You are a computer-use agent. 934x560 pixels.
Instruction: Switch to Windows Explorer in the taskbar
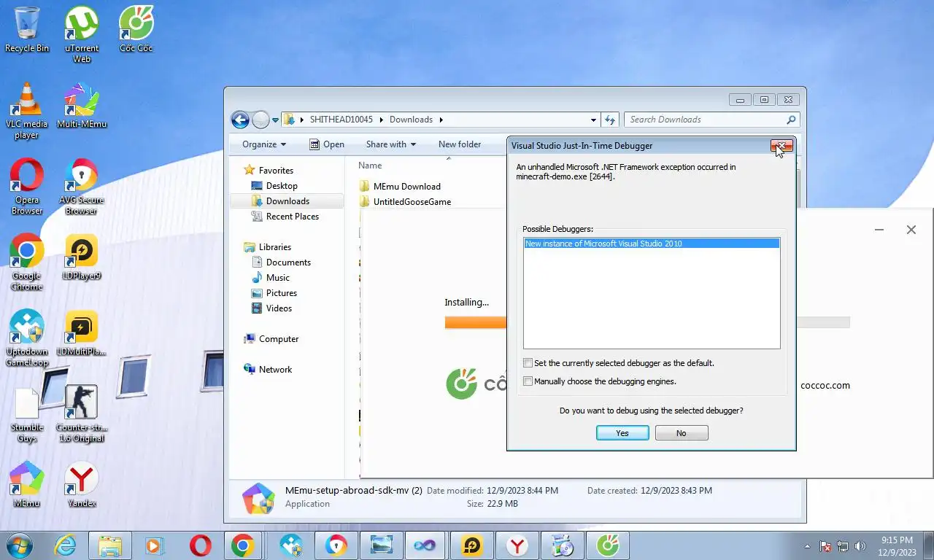[110, 545]
